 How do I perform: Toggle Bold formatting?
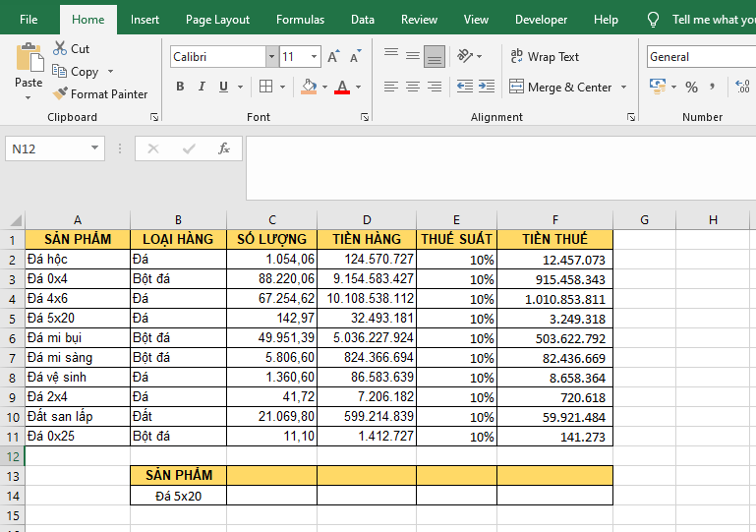(x=180, y=87)
